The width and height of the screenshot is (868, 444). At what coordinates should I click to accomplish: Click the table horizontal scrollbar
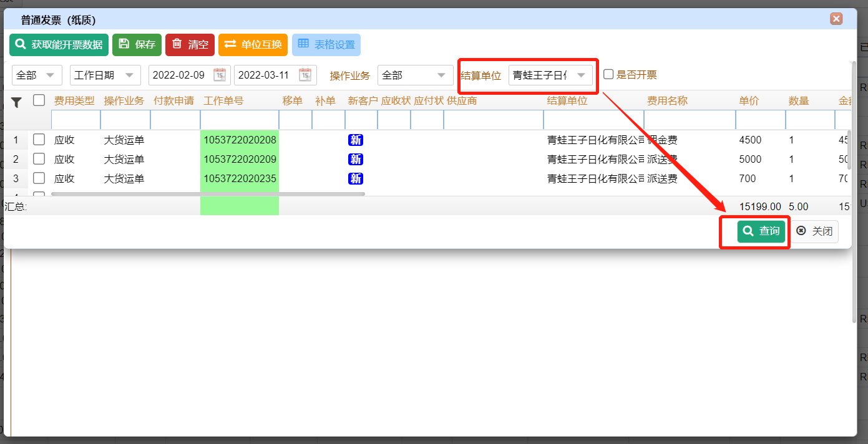pyautogui.click(x=208, y=194)
